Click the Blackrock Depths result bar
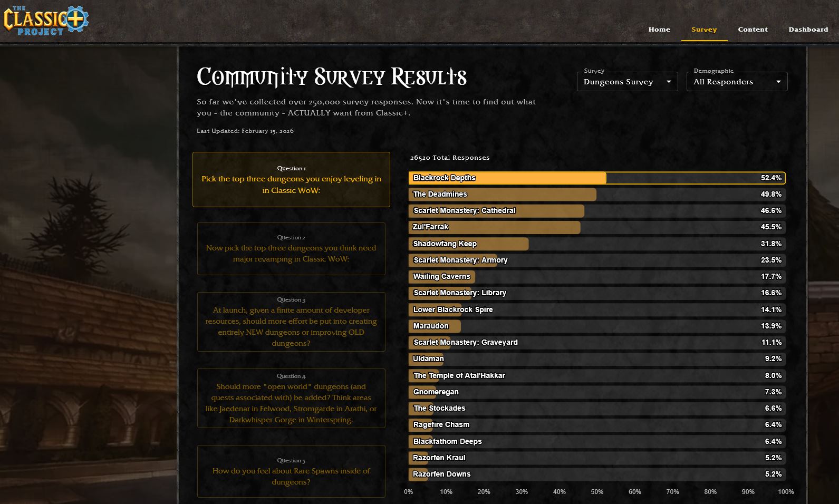 pyautogui.click(x=597, y=178)
